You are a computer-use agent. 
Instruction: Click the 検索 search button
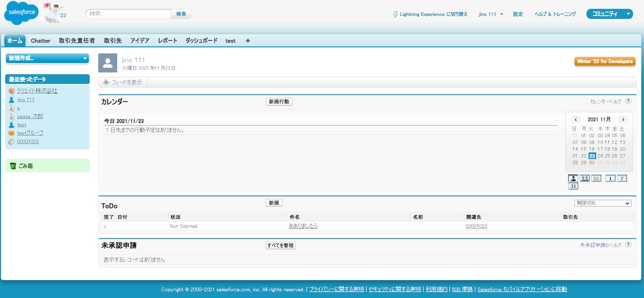pyautogui.click(x=181, y=14)
